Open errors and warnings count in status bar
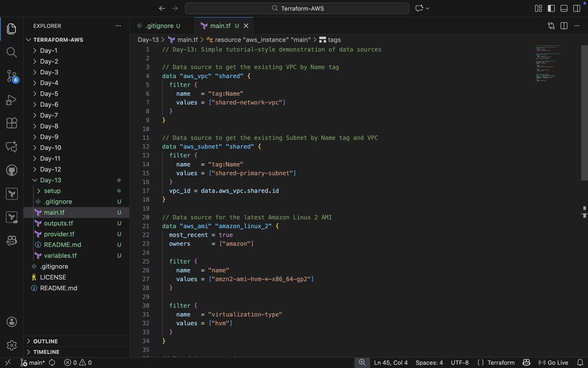The image size is (588, 368). point(77,363)
